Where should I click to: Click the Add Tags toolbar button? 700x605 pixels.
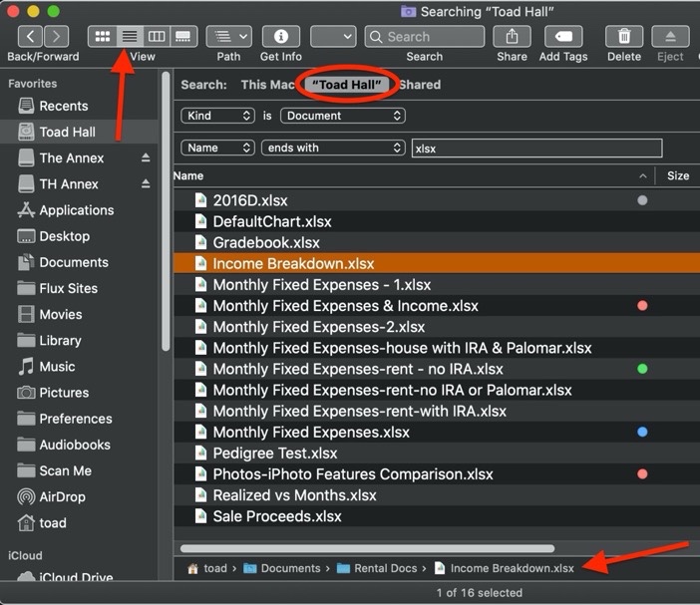(563, 36)
